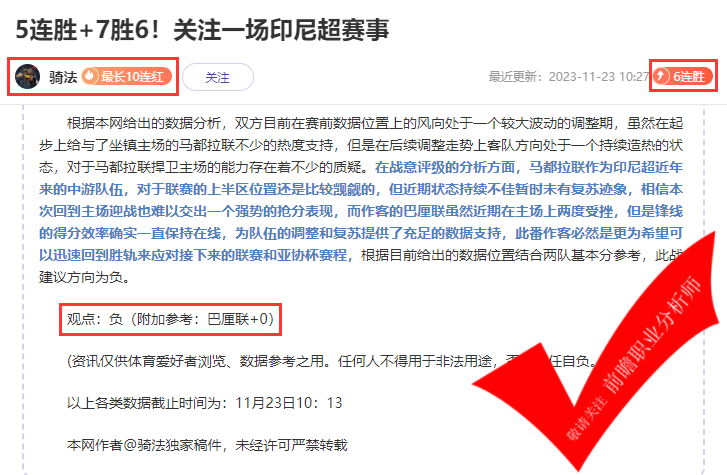Click the arrow icon in 6连胜 badge
The image size is (727, 475).
(662, 76)
